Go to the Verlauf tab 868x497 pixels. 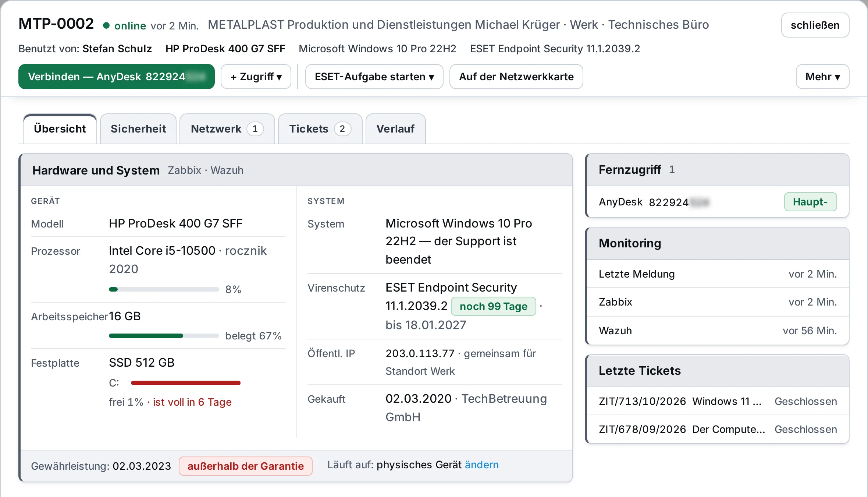coord(395,129)
